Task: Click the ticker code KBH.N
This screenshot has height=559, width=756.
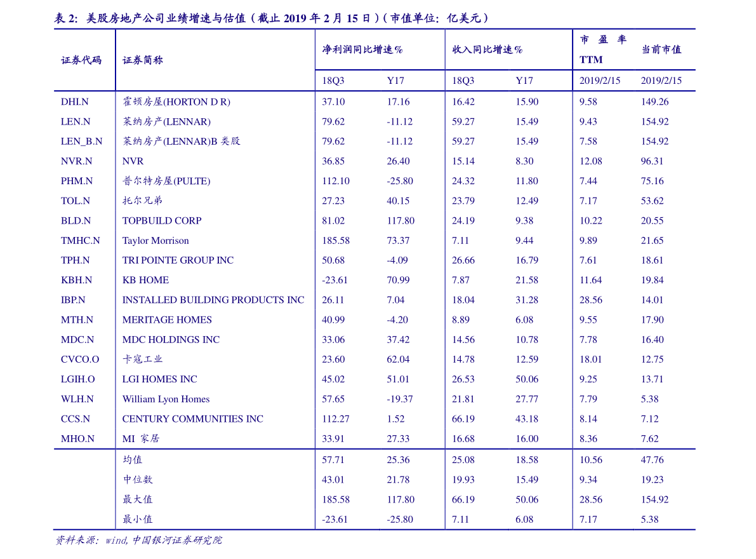Action: (x=76, y=279)
